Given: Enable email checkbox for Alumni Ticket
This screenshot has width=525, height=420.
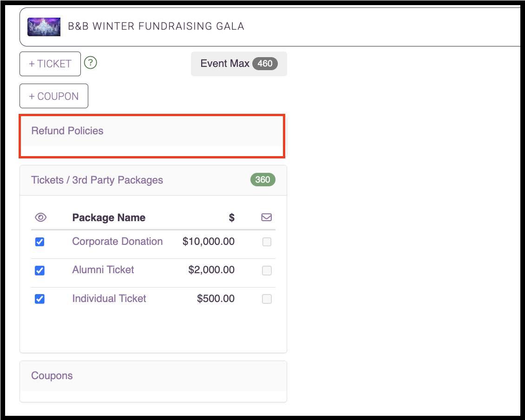Looking at the screenshot, I should click(267, 270).
